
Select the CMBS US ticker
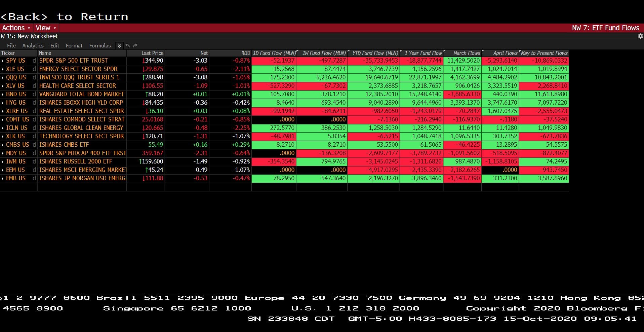(17, 145)
